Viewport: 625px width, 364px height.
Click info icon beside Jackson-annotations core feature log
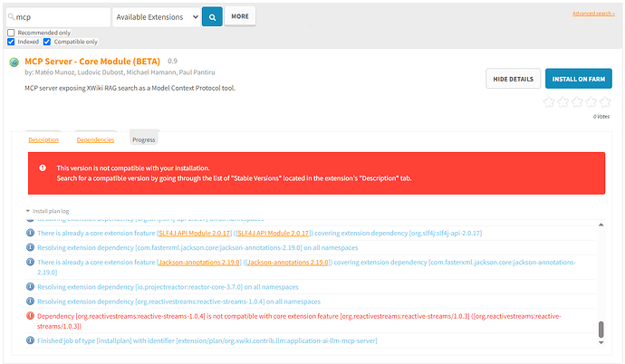tap(30, 262)
